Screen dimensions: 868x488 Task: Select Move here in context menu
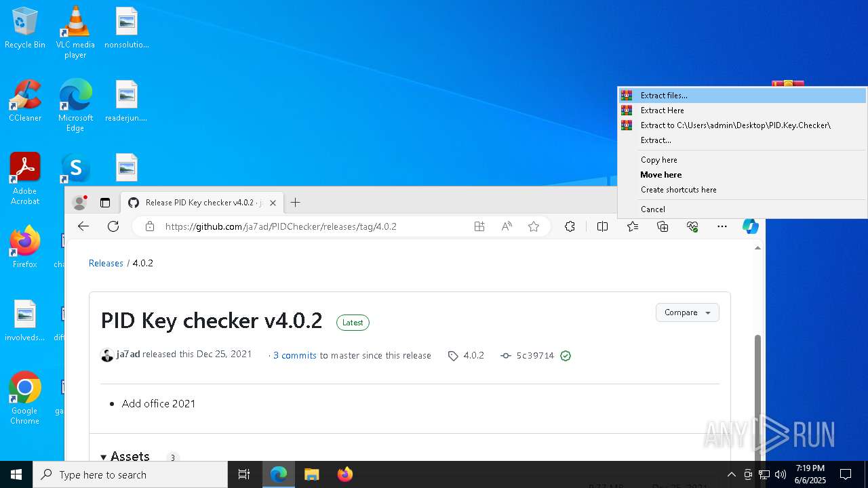[743, 175]
